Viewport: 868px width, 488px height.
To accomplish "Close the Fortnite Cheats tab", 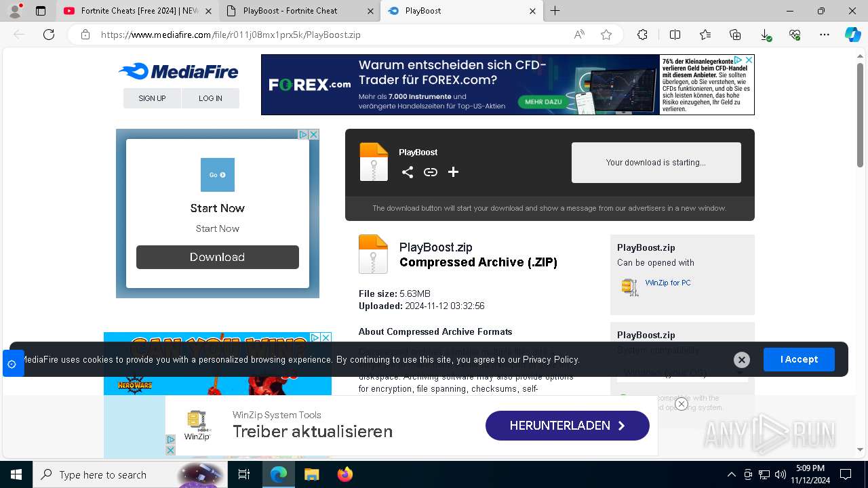I will coord(208,11).
